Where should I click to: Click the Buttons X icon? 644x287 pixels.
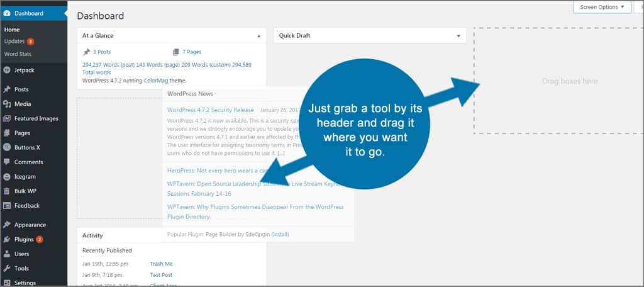[x=6, y=148]
